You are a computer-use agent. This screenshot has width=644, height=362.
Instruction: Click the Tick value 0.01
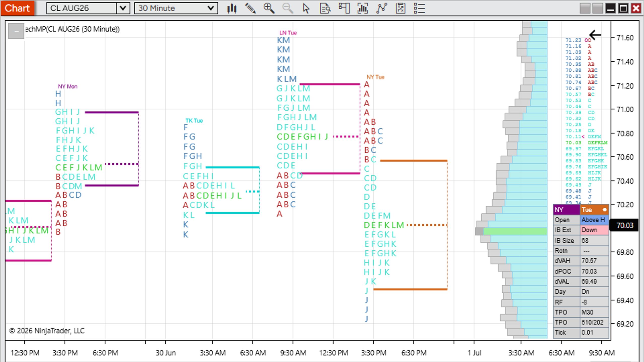point(594,333)
